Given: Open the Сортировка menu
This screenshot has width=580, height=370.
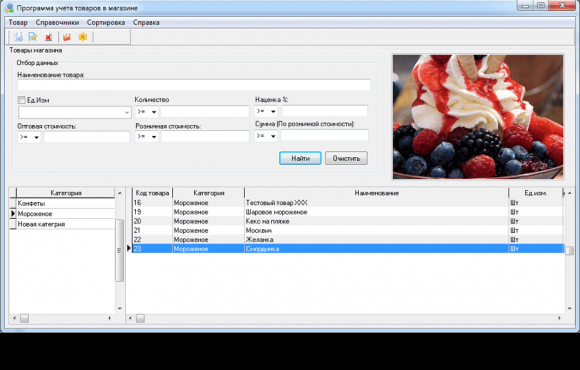Looking at the screenshot, I should tap(106, 23).
